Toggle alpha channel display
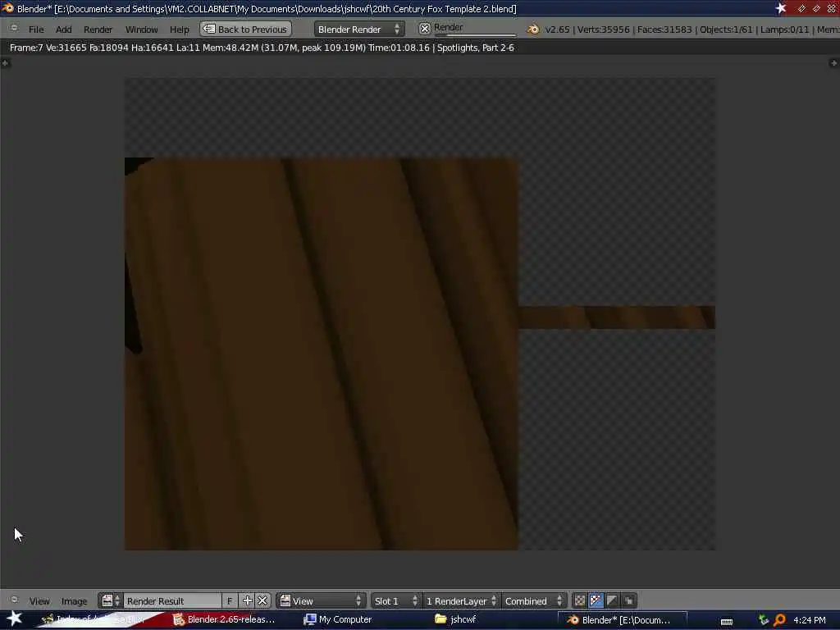This screenshot has height=630, width=840. point(612,600)
